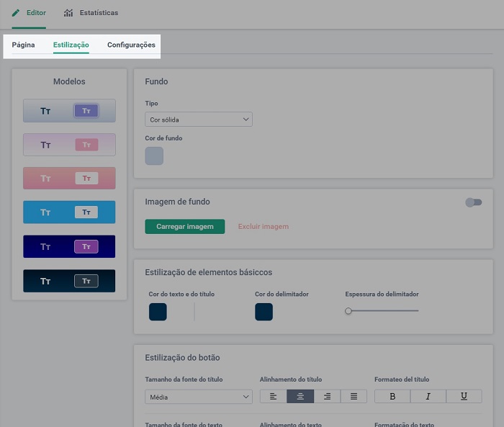Open the Cor do texto e do título swatch

tap(158, 312)
